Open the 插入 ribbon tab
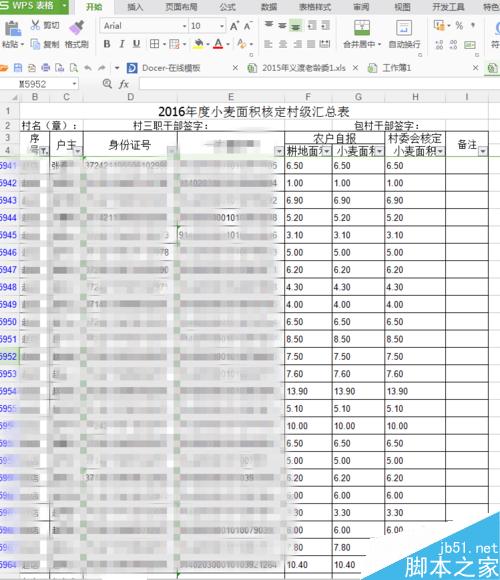Screen dimensions: 500x580 coord(135,7)
